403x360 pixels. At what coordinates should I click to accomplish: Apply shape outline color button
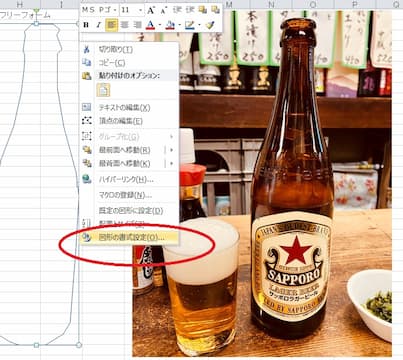coord(190,25)
